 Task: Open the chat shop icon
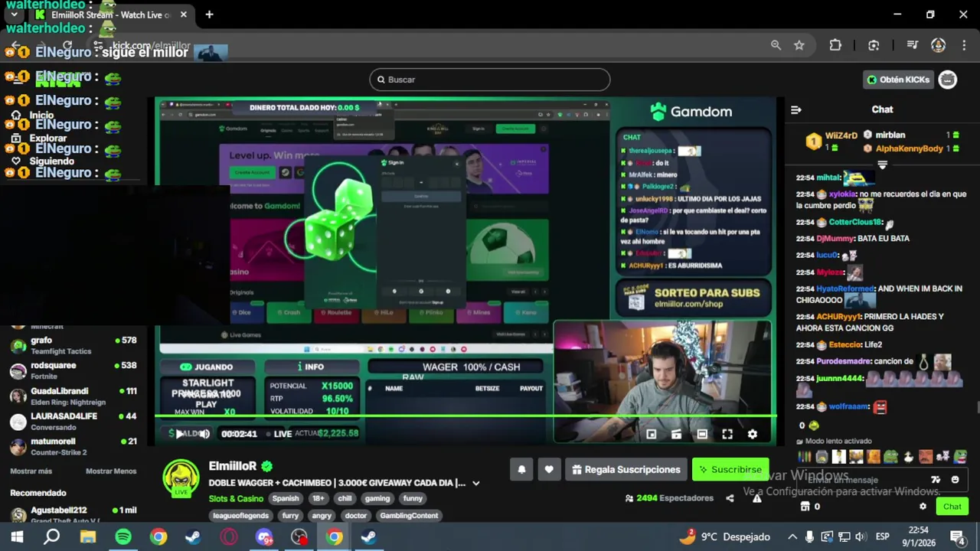point(805,507)
